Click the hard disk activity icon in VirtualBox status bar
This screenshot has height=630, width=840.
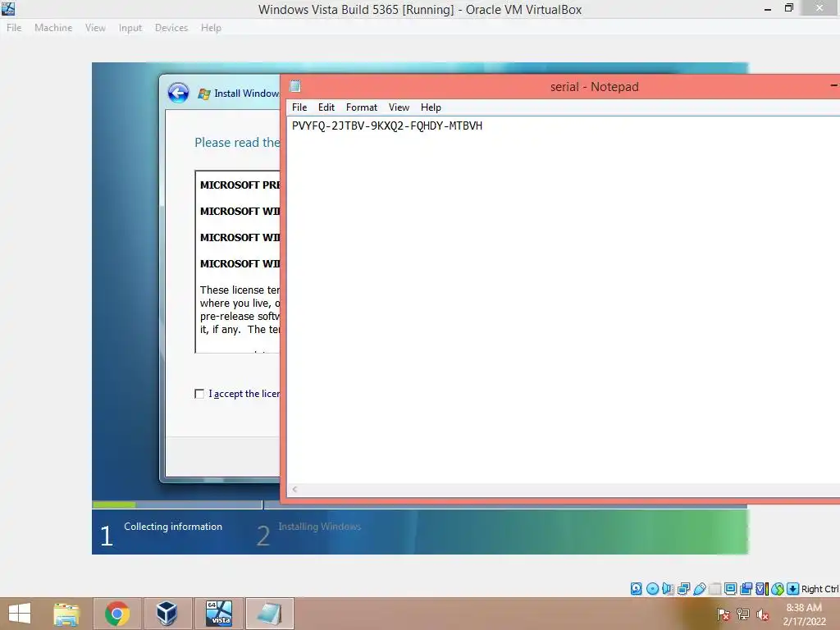636,589
